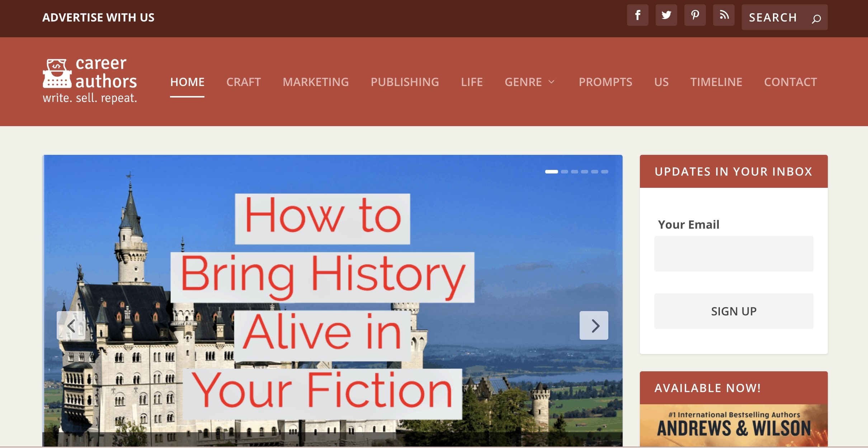Screen dimensions: 868x448
Task: Go to the previous slide arrow
Action: coord(71,325)
